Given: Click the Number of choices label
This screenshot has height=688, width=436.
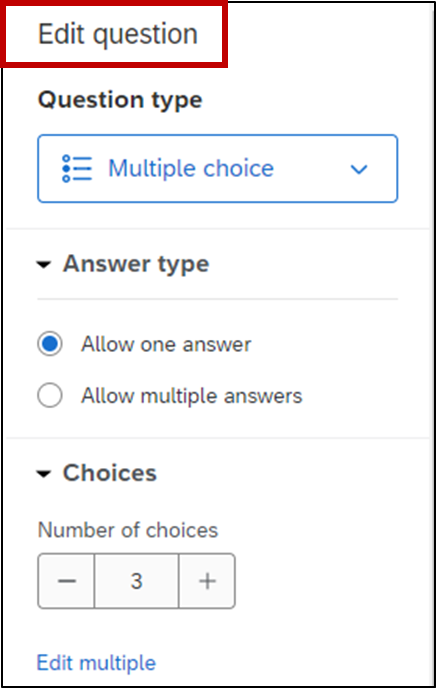Looking at the screenshot, I should (x=128, y=530).
